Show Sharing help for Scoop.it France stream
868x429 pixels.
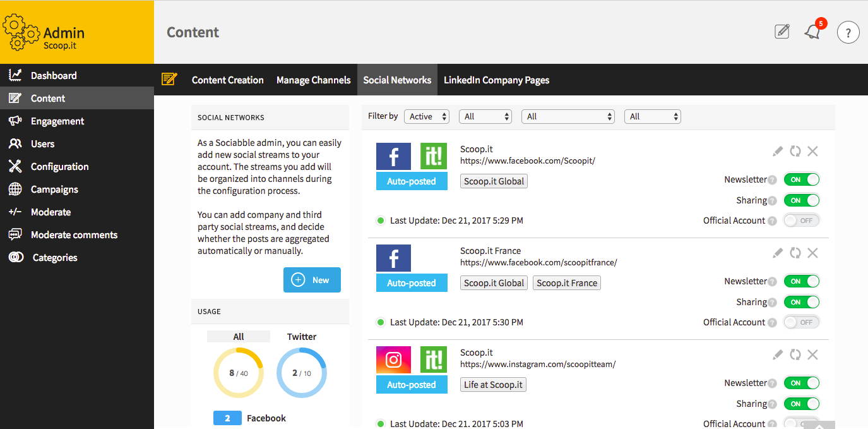click(772, 303)
